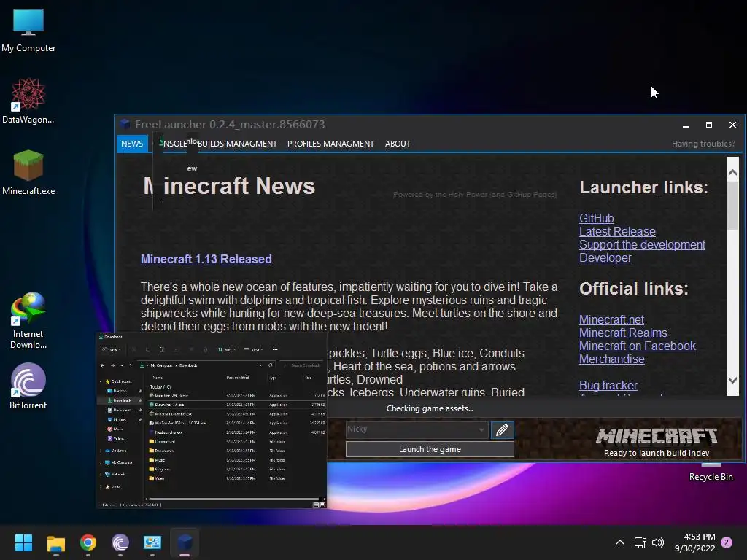Switch to the ABOUT tab
Screen dimensions: 747x560
[x=398, y=144]
